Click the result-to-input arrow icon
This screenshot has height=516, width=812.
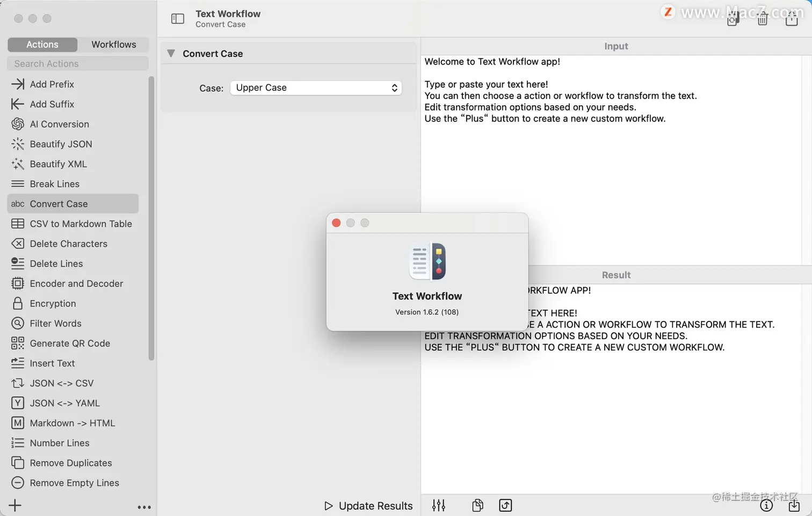pos(505,505)
